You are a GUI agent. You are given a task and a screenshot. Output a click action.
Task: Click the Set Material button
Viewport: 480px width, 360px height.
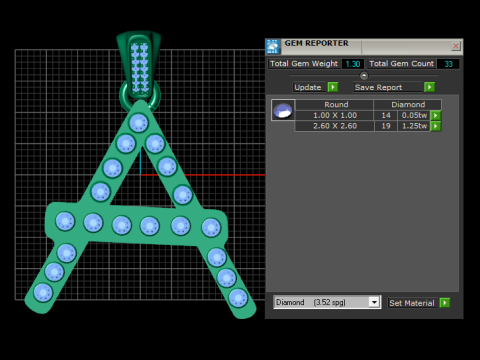412,303
